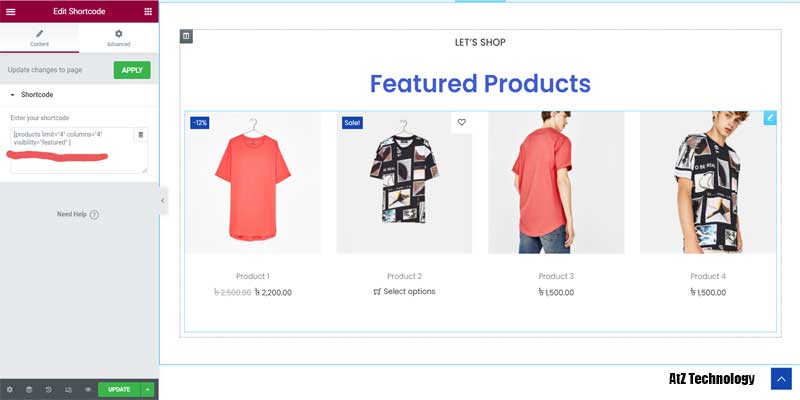This screenshot has width=800, height=400.
Task: Switch to the Advanced tab
Action: point(119,38)
